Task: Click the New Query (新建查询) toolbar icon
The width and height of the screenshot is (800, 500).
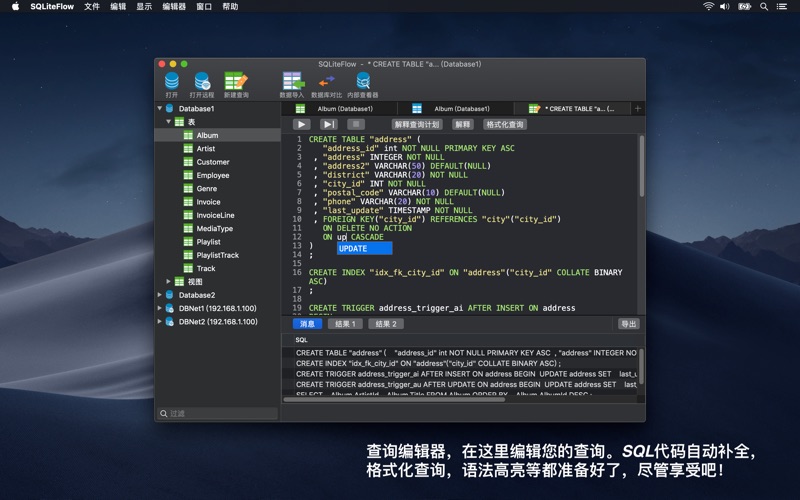Action: tap(236, 81)
